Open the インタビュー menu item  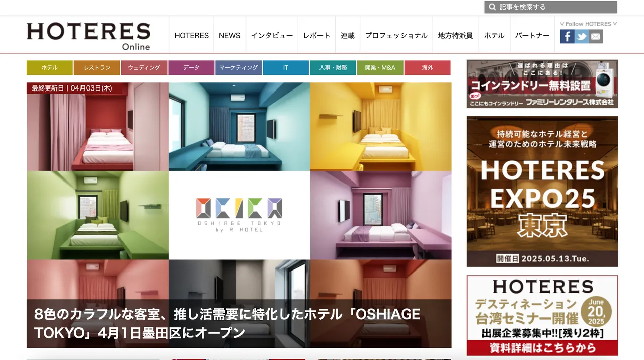[x=272, y=35]
